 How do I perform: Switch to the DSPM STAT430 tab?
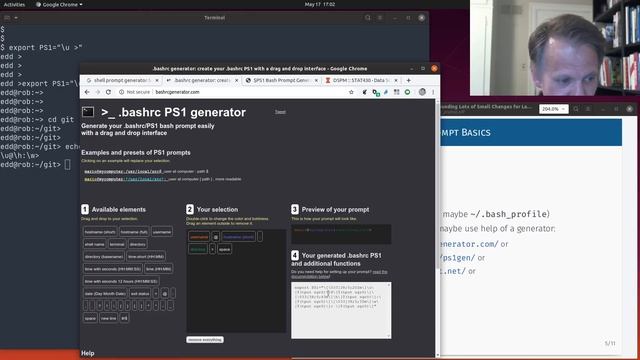(361, 80)
